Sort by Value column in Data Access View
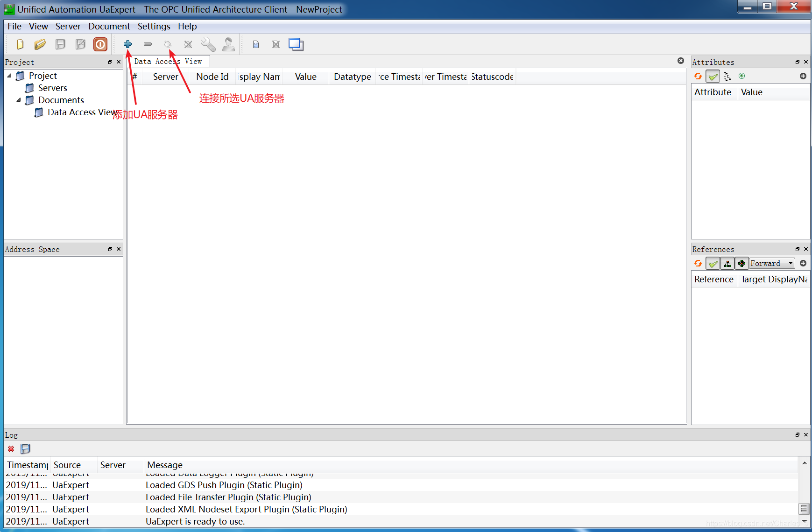This screenshot has height=532, width=812. 306,77
